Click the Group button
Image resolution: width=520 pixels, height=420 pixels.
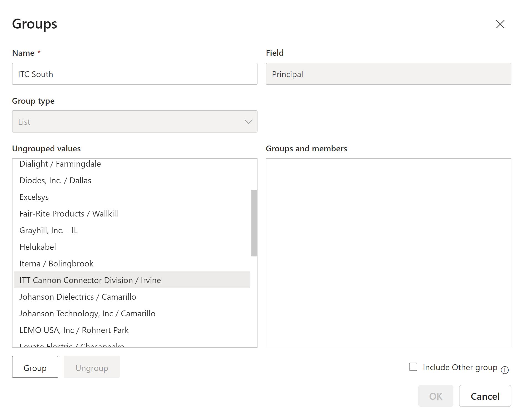(35, 367)
